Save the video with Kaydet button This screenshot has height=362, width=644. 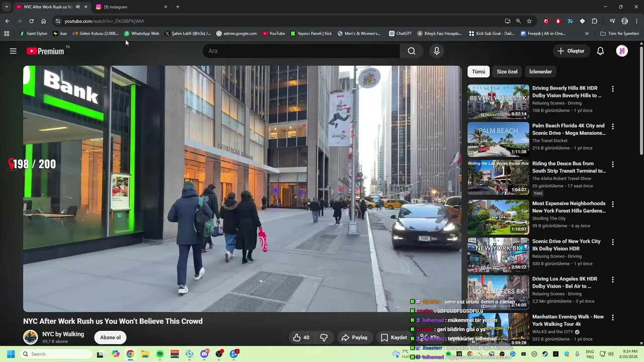tap(394, 337)
